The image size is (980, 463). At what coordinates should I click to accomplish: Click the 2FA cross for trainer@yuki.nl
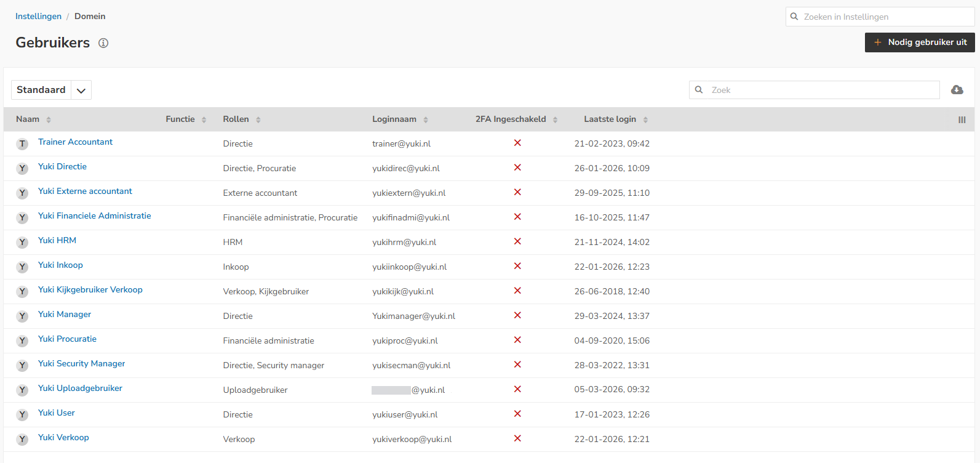click(517, 143)
